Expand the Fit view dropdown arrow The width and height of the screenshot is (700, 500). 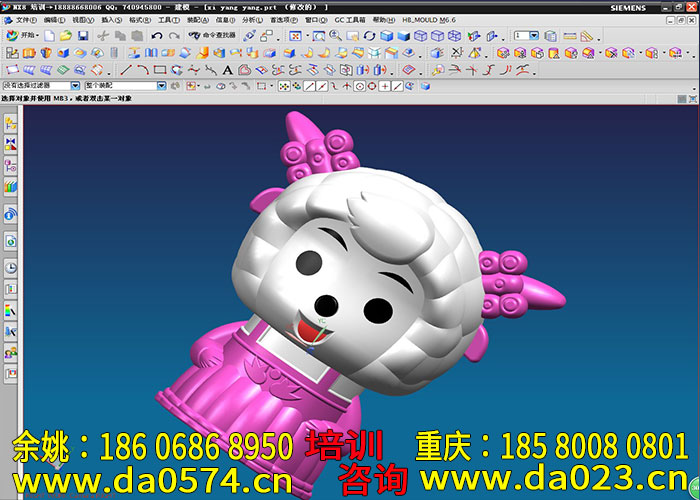point(307,36)
